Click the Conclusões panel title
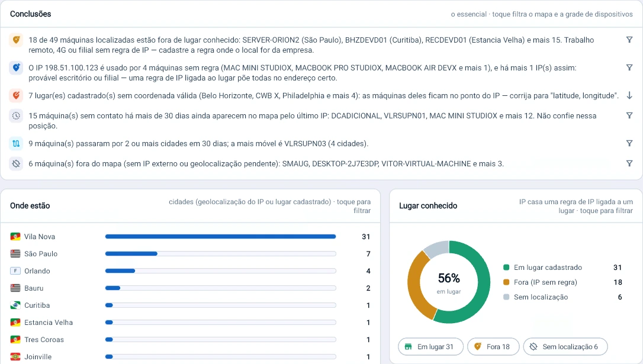Screen dimensions: 643x364 pyautogui.click(x=31, y=14)
